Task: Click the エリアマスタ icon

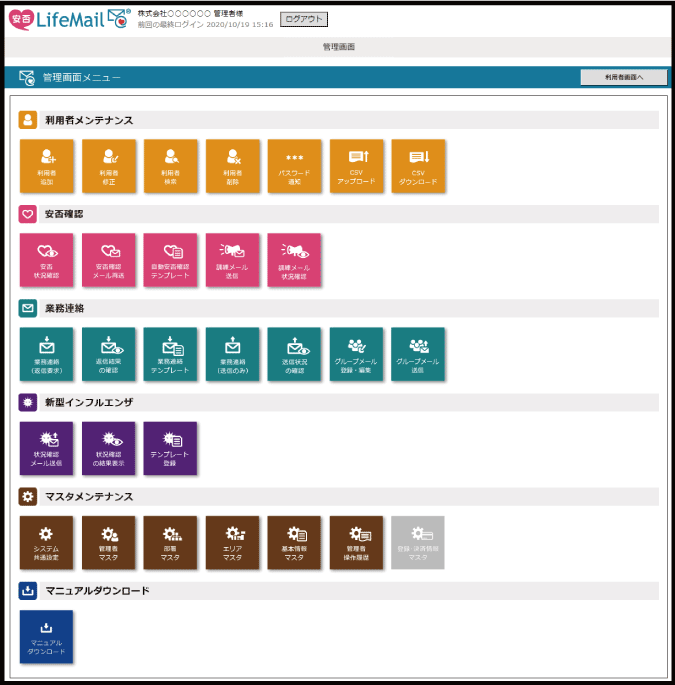Action: pos(232,542)
